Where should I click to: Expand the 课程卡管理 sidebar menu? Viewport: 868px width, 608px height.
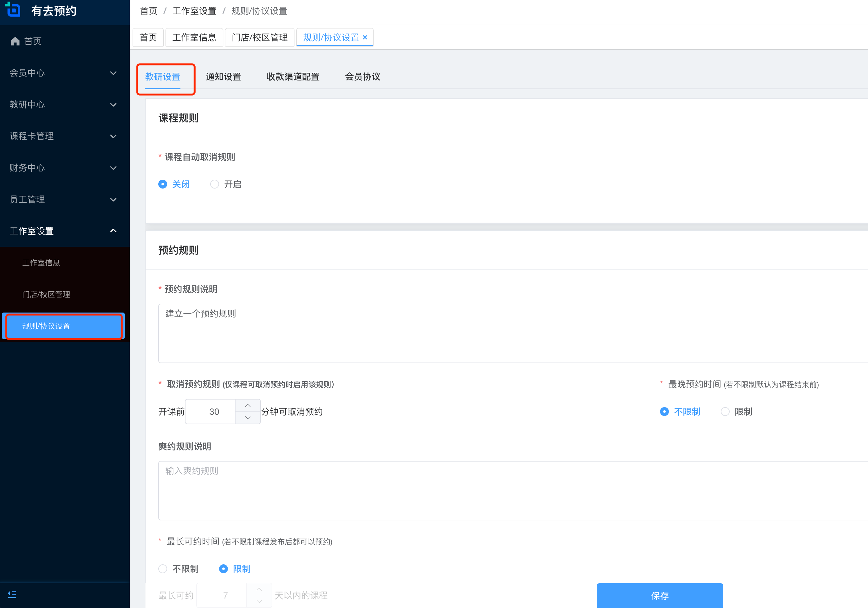pyautogui.click(x=65, y=136)
